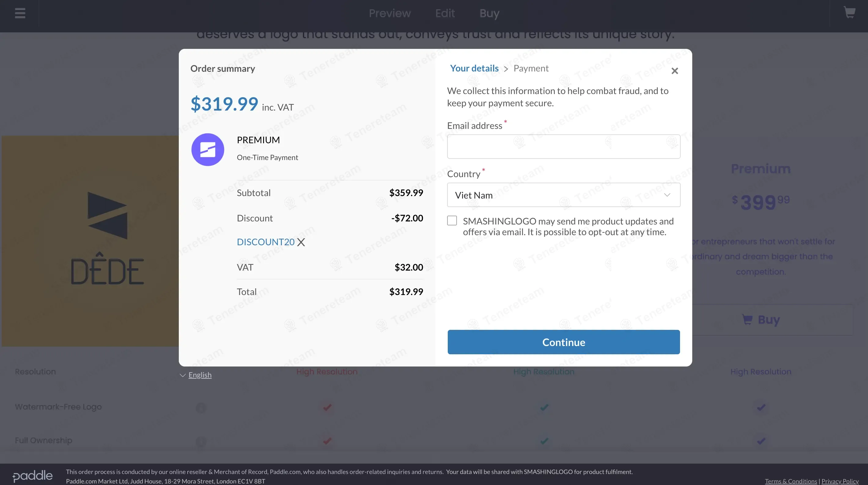Viewport: 868px width, 485px height.
Task: Switch to the Preview tab
Action: [389, 13]
